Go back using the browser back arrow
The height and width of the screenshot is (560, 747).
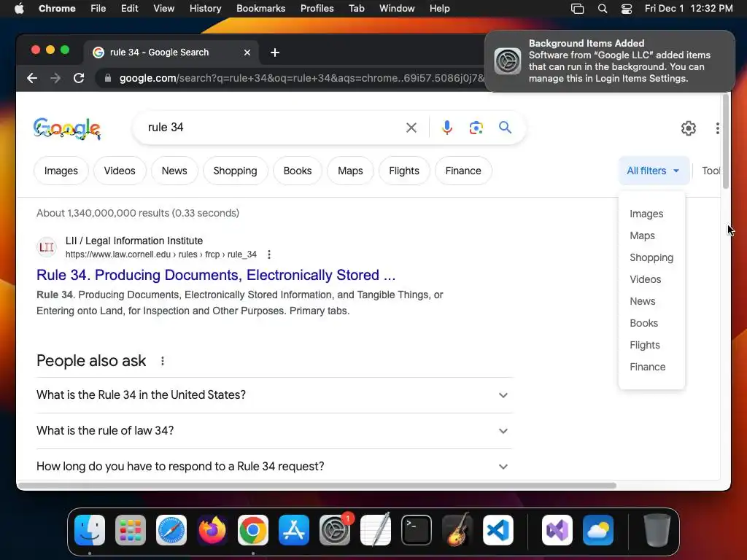point(32,78)
